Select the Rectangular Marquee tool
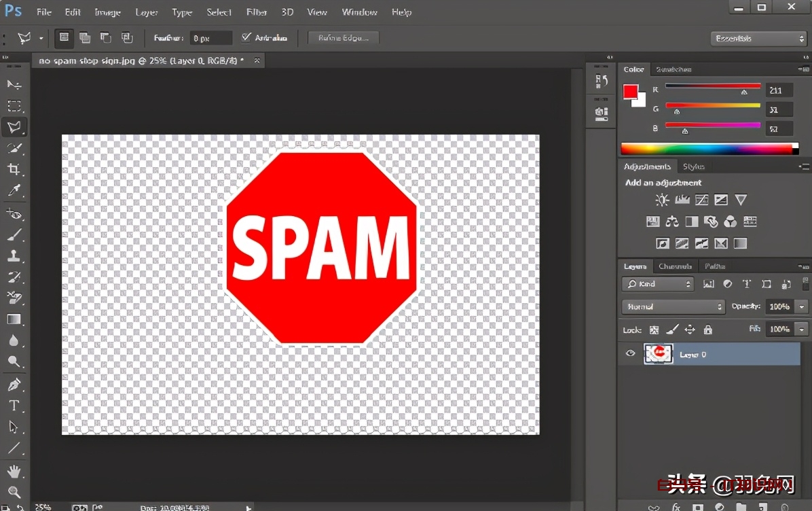812x511 pixels. tap(14, 106)
